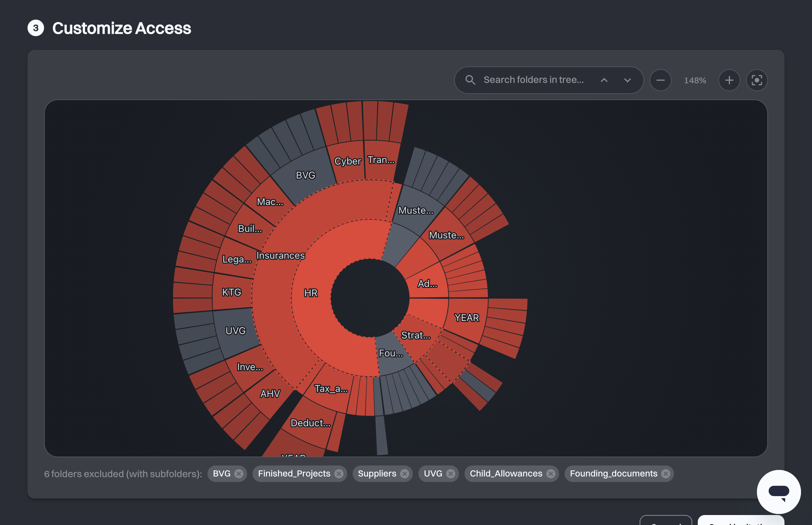Click the grey Muste... segment
This screenshot has height=525, width=812.
pyautogui.click(x=416, y=211)
